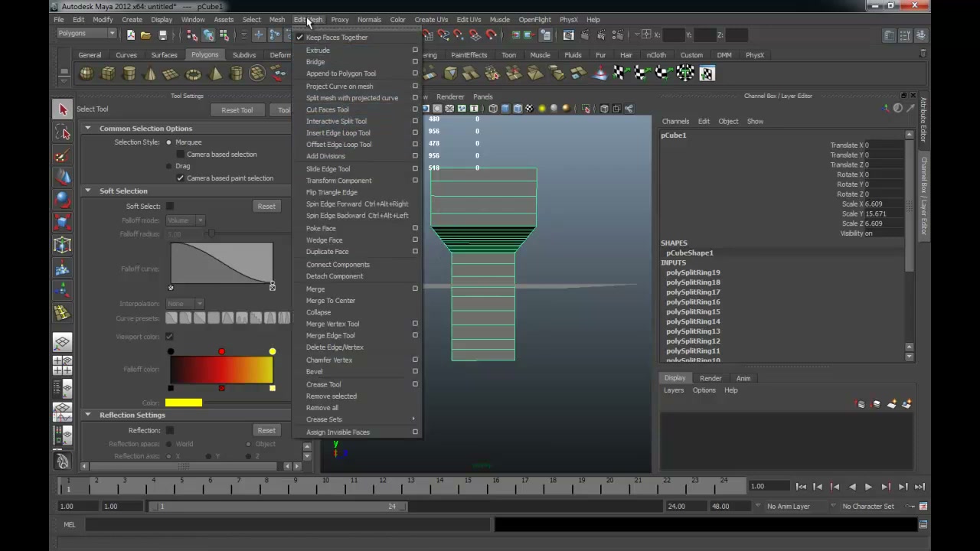Click New Scene icon in status line
980x551 pixels.
(x=131, y=34)
